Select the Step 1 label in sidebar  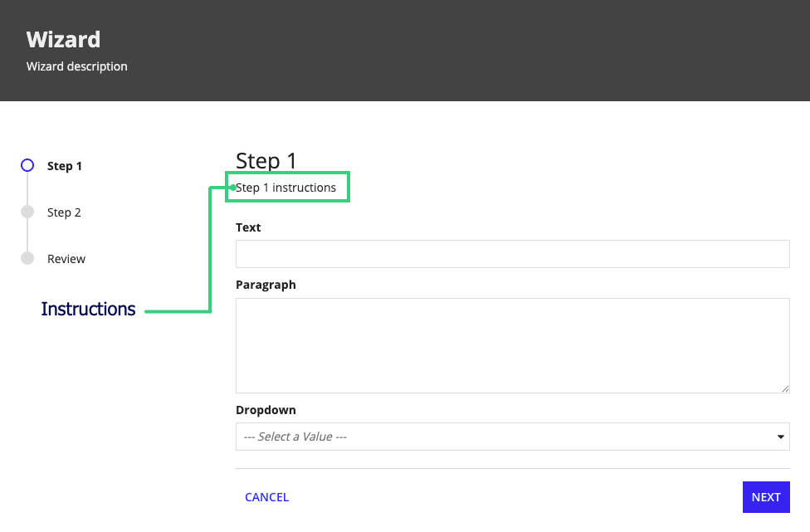[65, 166]
